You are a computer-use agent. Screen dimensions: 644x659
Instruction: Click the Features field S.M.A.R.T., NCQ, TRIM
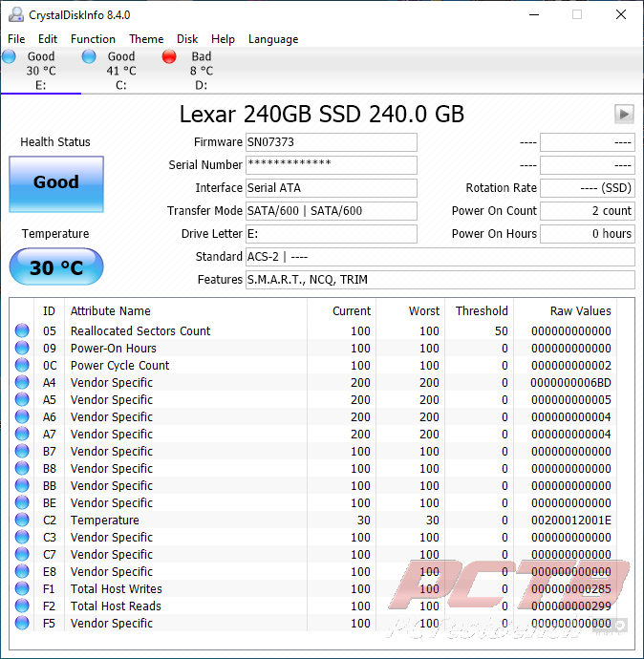click(440, 280)
